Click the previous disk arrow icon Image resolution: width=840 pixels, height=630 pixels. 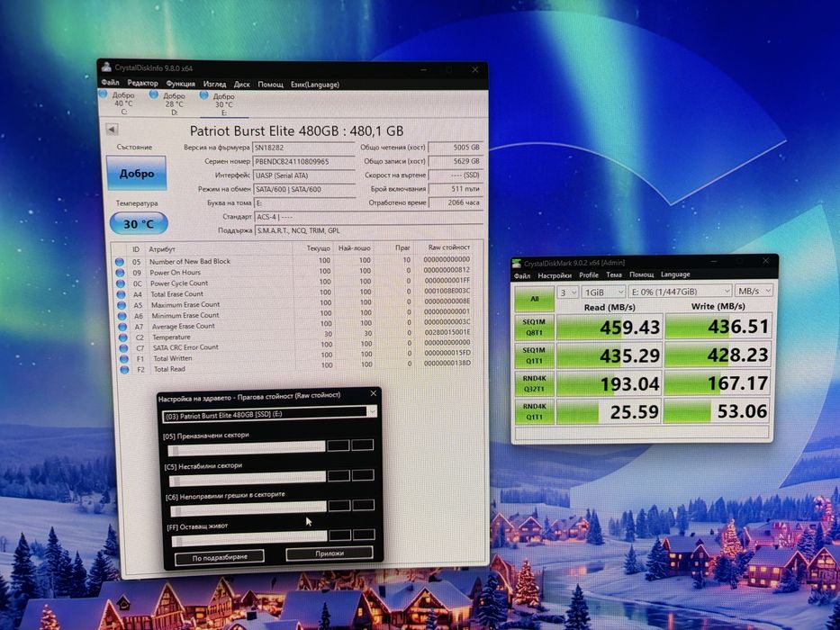[112, 129]
